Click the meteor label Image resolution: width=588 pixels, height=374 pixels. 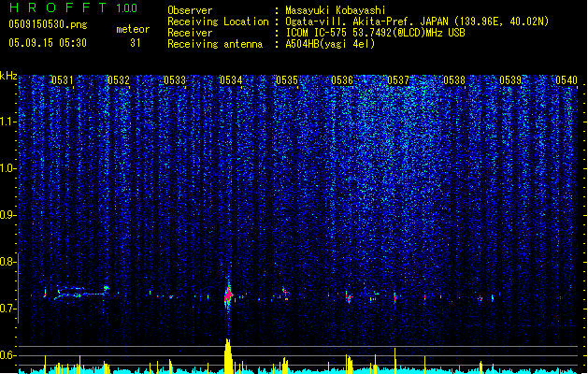point(133,29)
